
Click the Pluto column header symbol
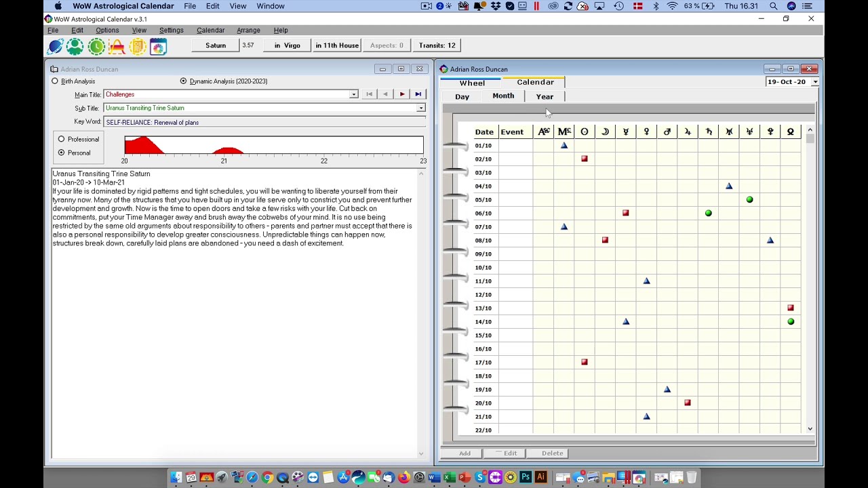[770, 131]
